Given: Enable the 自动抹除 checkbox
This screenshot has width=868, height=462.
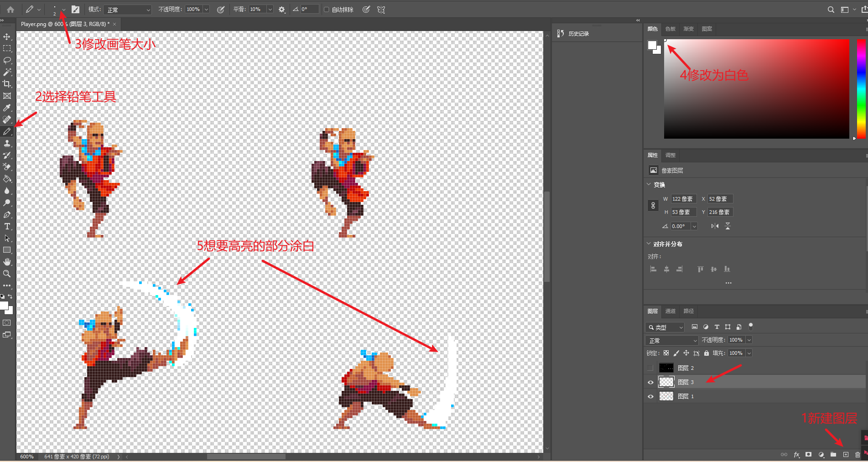Looking at the screenshot, I should coord(326,10).
